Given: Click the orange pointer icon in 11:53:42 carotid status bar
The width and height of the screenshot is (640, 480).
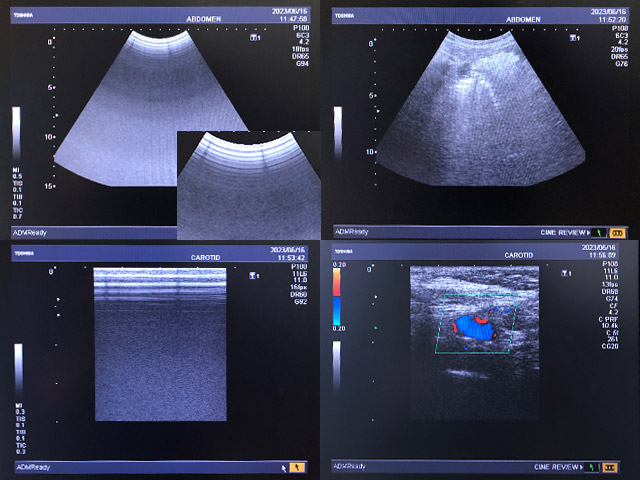Looking at the screenshot, I should pos(297,467).
